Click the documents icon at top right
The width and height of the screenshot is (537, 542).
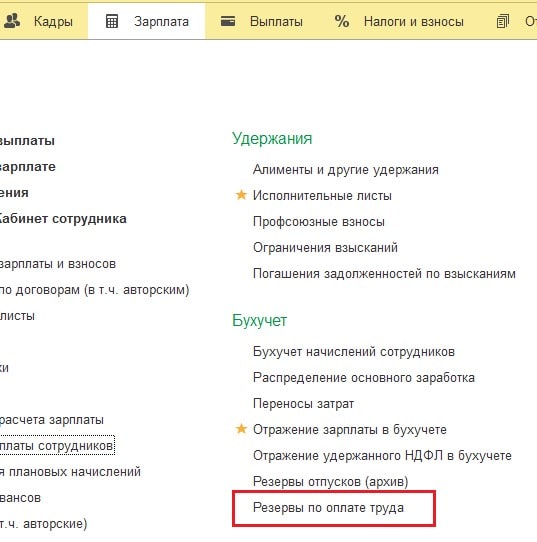click(502, 21)
